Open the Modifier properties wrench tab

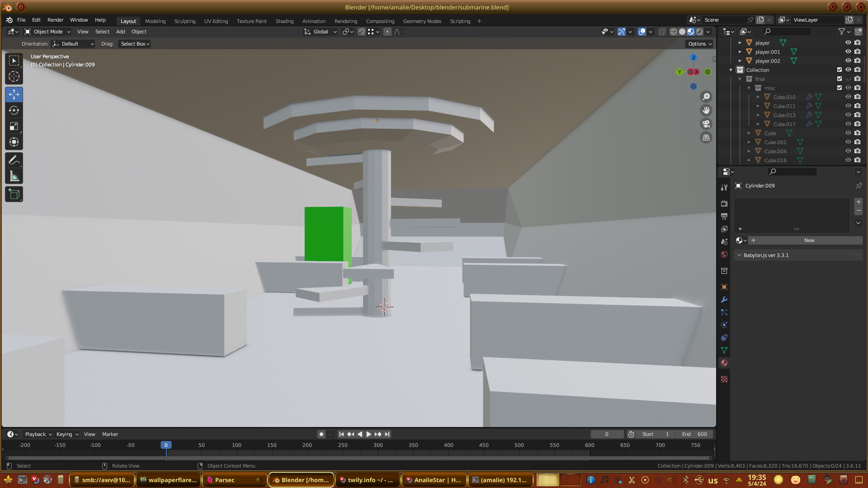coord(724,300)
